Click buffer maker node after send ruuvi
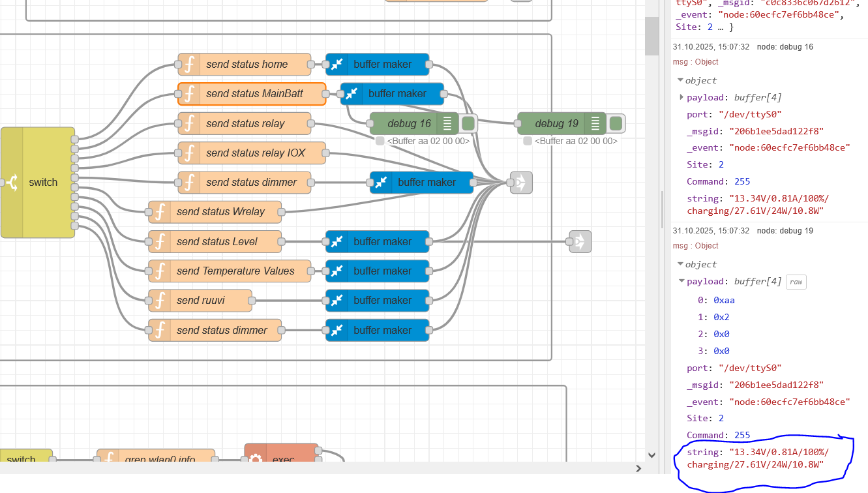868x493 pixels. coord(382,301)
